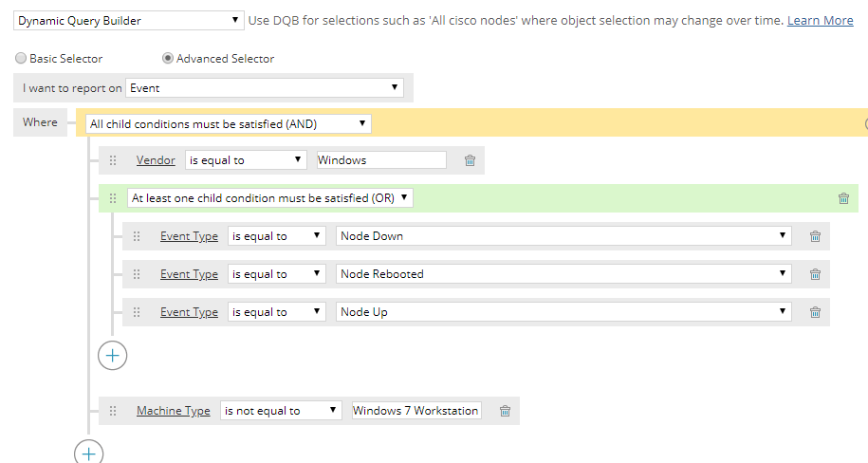Open the 'I want to report on' Event dropdown
The image size is (868, 463).
click(x=264, y=88)
